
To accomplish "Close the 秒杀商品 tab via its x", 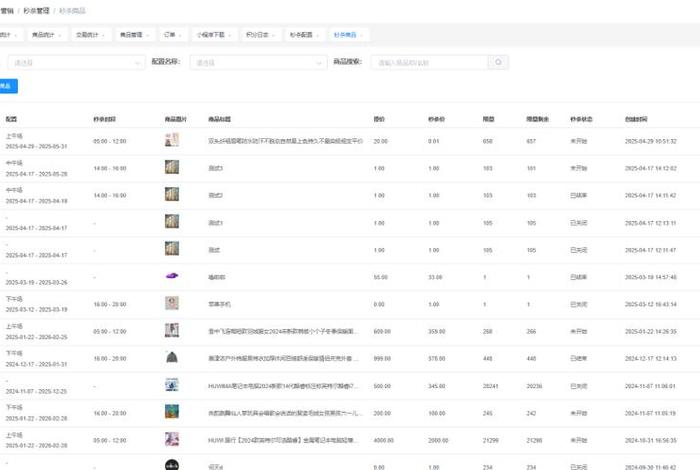I will (362, 35).
